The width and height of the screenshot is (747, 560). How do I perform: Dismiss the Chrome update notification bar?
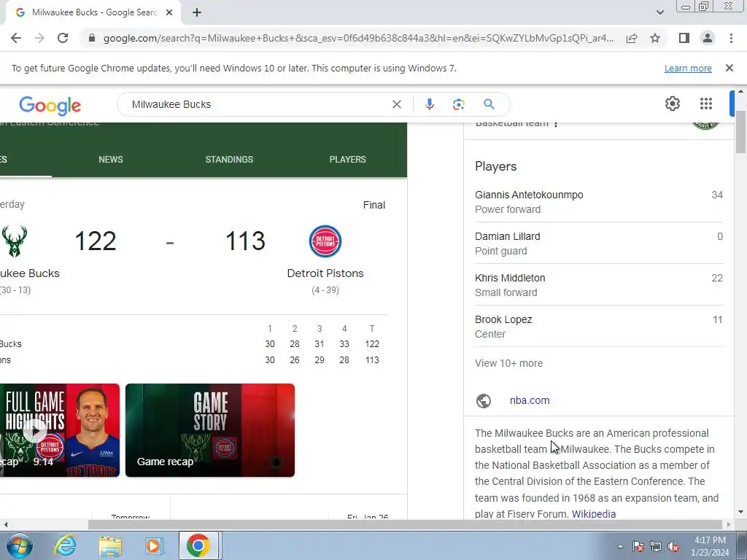(729, 68)
